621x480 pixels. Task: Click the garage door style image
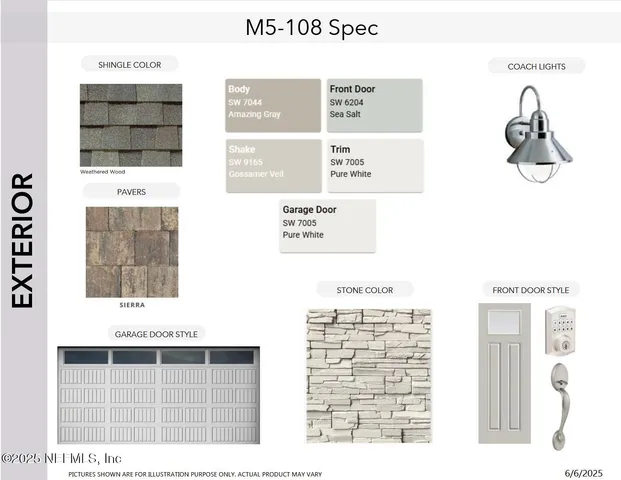[158, 396]
